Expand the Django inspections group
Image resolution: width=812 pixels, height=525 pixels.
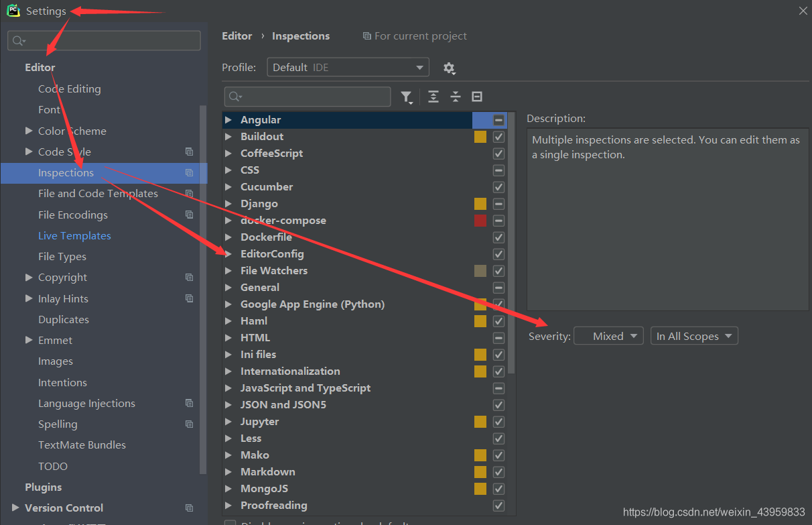(228, 204)
